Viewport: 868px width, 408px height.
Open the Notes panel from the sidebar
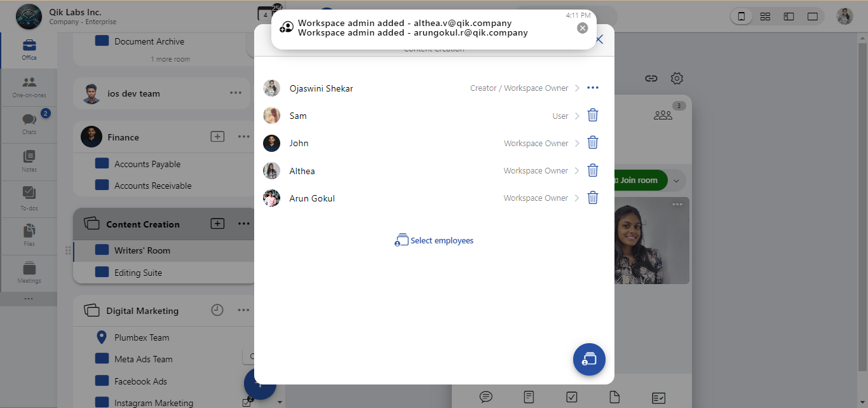29,161
